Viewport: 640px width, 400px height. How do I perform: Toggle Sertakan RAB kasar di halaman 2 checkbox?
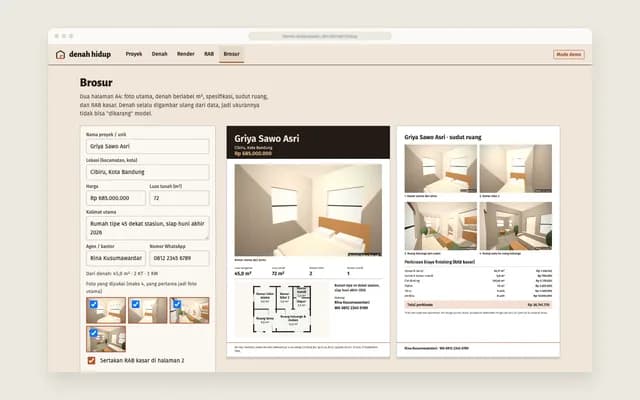tap(91, 360)
